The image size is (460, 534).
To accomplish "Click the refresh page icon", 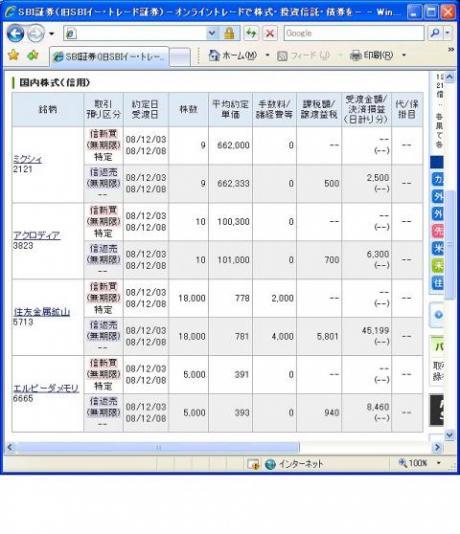I will (251, 33).
